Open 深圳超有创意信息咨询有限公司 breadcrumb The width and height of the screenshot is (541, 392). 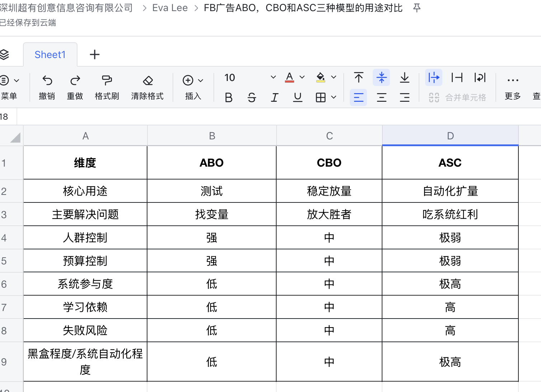tap(66, 8)
